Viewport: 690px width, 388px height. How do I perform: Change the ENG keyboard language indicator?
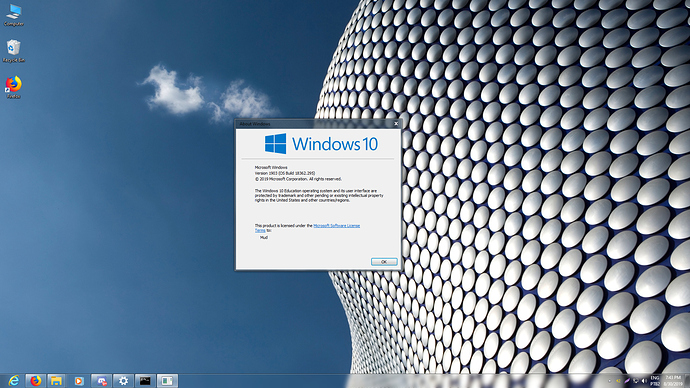tap(655, 381)
